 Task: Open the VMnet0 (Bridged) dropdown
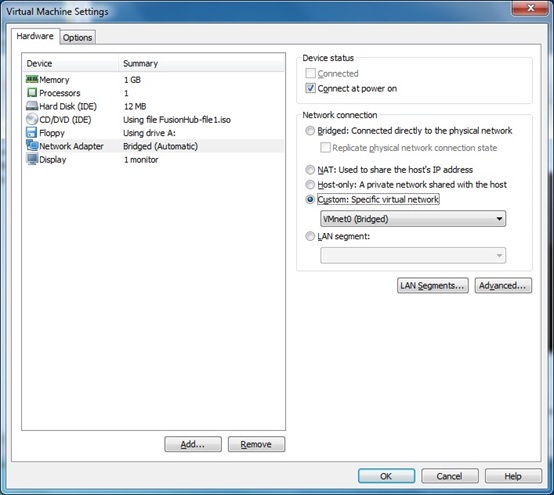coord(413,219)
